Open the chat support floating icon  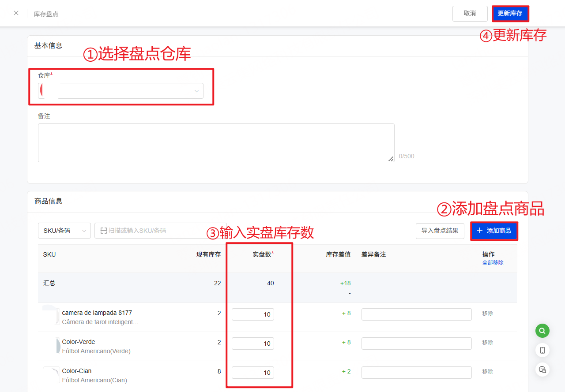coord(542,370)
